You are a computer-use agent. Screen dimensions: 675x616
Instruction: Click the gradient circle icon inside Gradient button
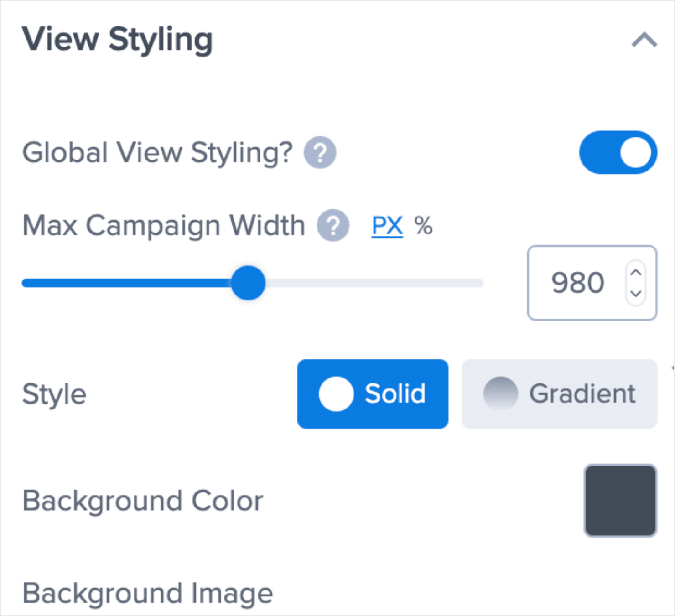tap(500, 393)
